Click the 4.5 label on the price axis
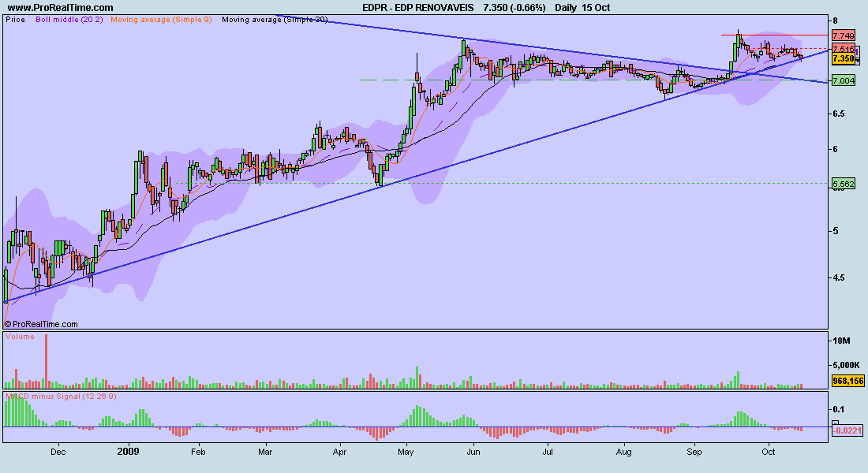This screenshot has width=868, height=473. [x=839, y=278]
